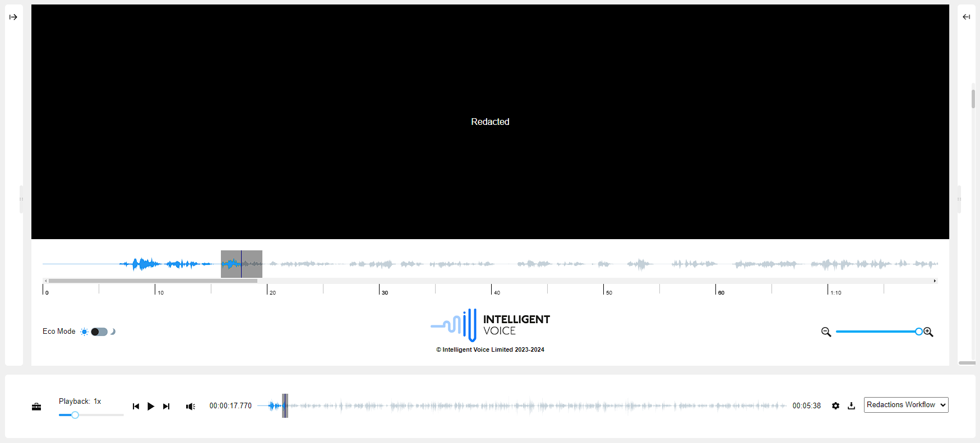Skip to previous track
Screen dimensions: 980x443
tap(136, 407)
